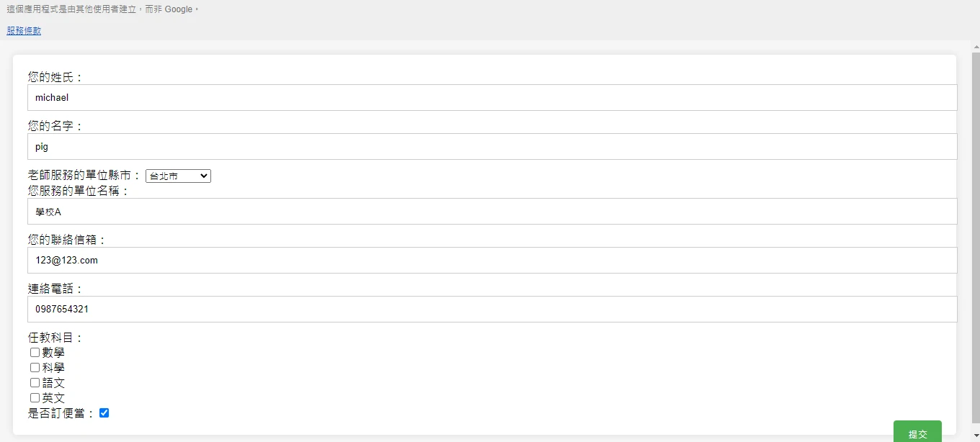The width and height of the screenshot is (980, 442).
Task: Click the 連絡電話 field with 0987654321
Action: point(492,310)
